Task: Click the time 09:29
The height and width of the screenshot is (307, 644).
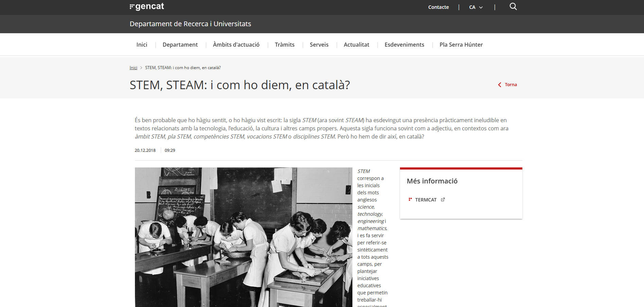Action: pyautogui.click(x=170, y=150)
